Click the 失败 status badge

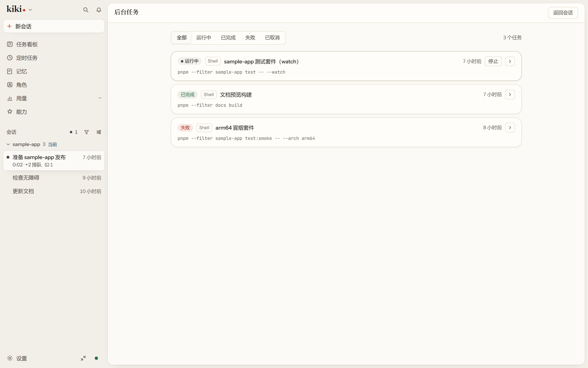click(185, 128)
